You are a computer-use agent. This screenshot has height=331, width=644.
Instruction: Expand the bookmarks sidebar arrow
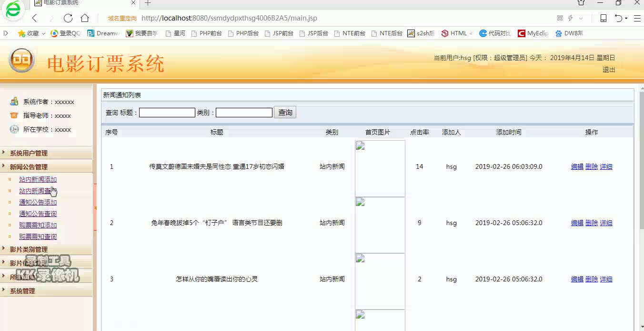6,33
